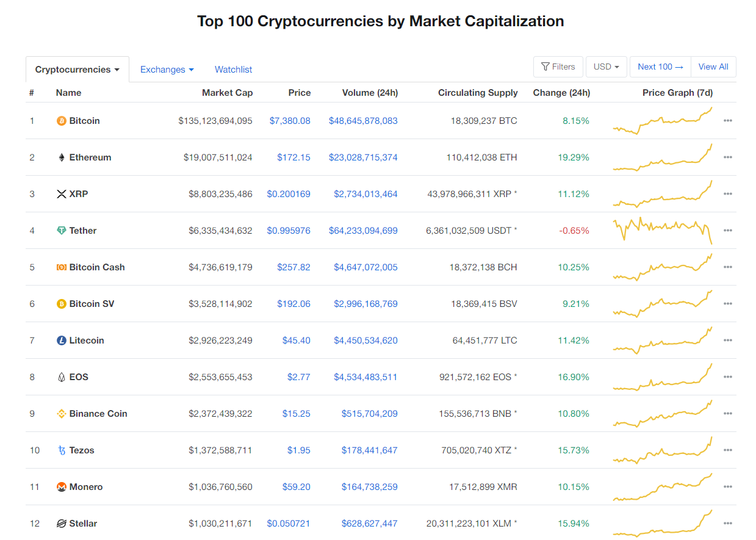Click the Binance Coin logo icon
The height and width of the screenshot is (540, 756).
[61, 414]
